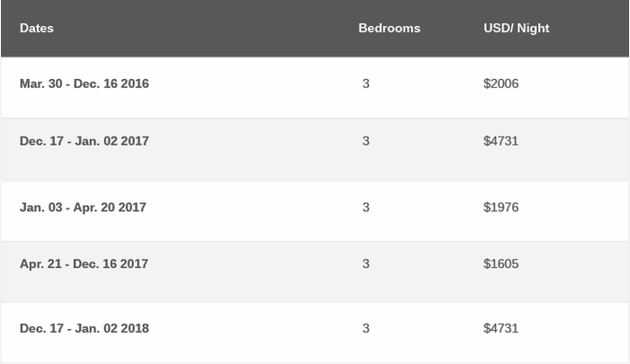The image size is (630, 364).
Task: Click bedroom count in Jan. 03 row
Action: [x=365, y=207]
